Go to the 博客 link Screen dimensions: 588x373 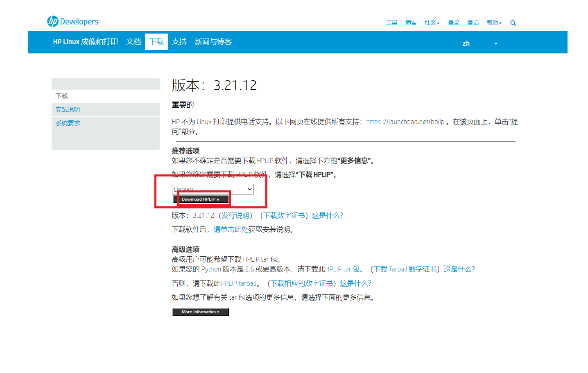411,23
